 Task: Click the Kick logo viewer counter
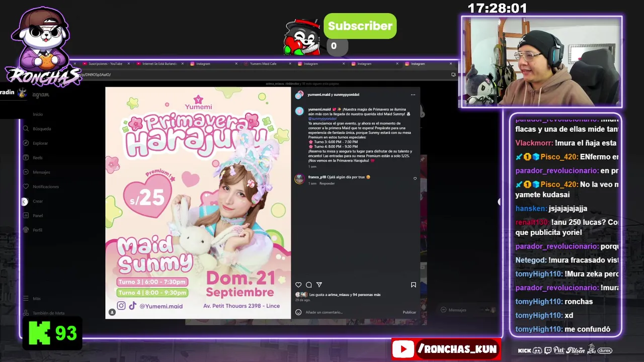click(52, 333)
